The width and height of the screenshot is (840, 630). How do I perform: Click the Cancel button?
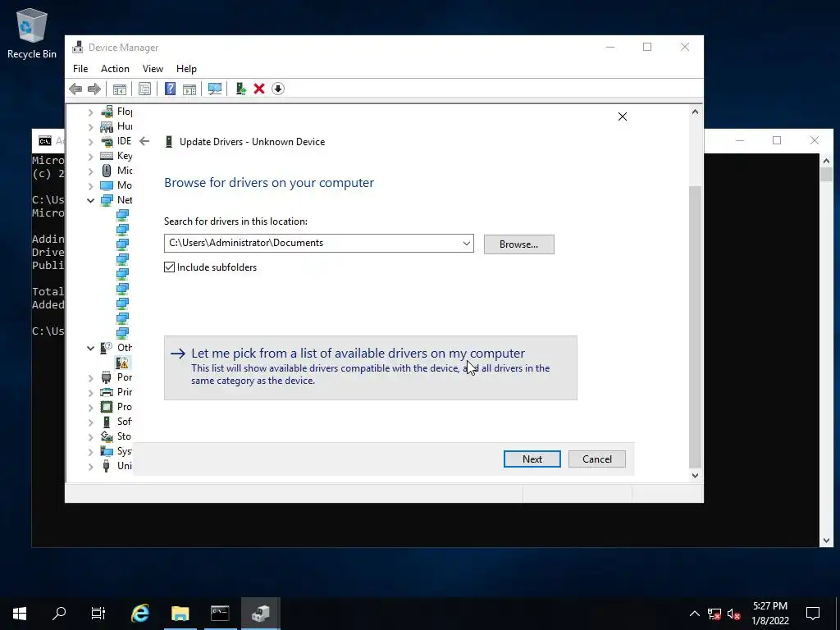(597, 459)
